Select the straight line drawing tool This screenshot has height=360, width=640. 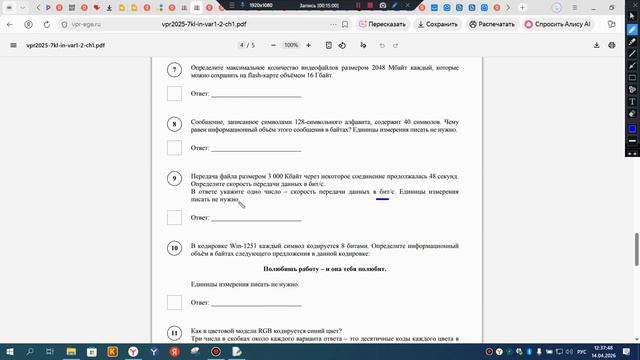(632, 53)
